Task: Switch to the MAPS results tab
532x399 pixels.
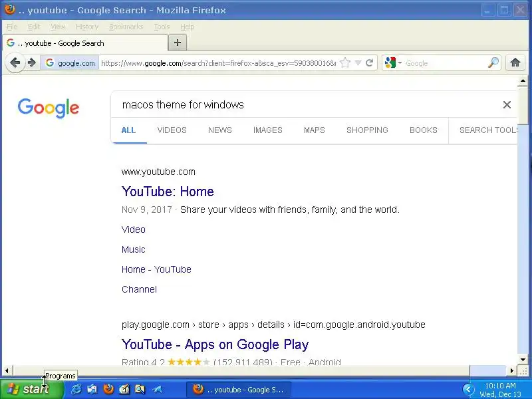Action: pos(315,130)
